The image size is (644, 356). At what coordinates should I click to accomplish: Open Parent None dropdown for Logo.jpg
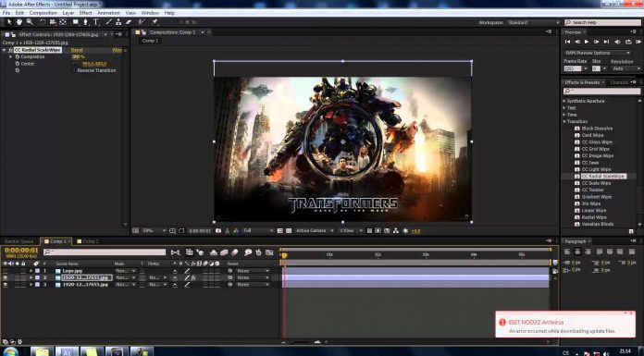click(x=253, y=271)
